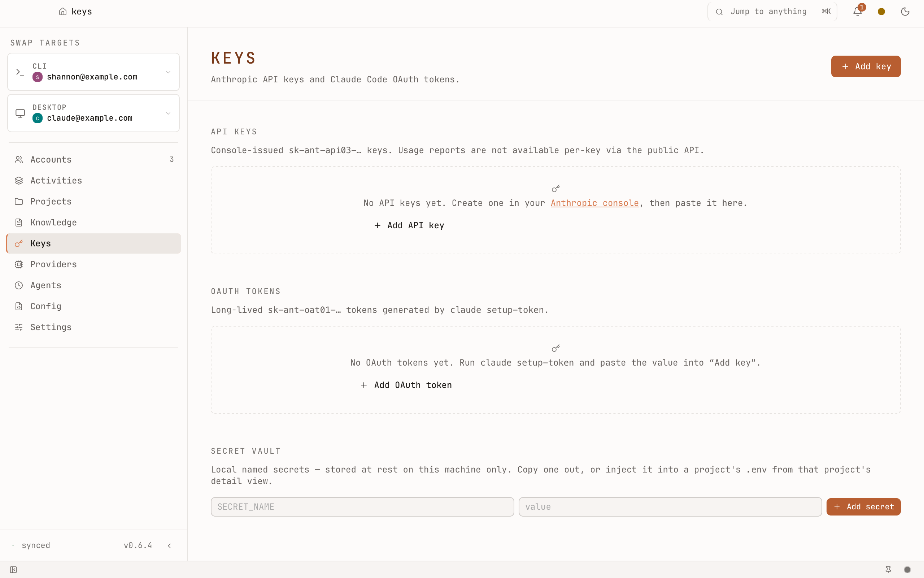Toggle the panel icon in bottom bar
The height and width of the screenshot is (578, 924).
13,570
